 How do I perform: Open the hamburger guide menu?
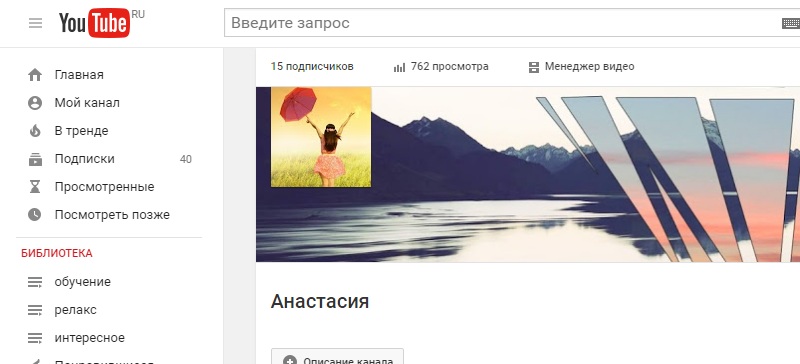pos(35,23)
